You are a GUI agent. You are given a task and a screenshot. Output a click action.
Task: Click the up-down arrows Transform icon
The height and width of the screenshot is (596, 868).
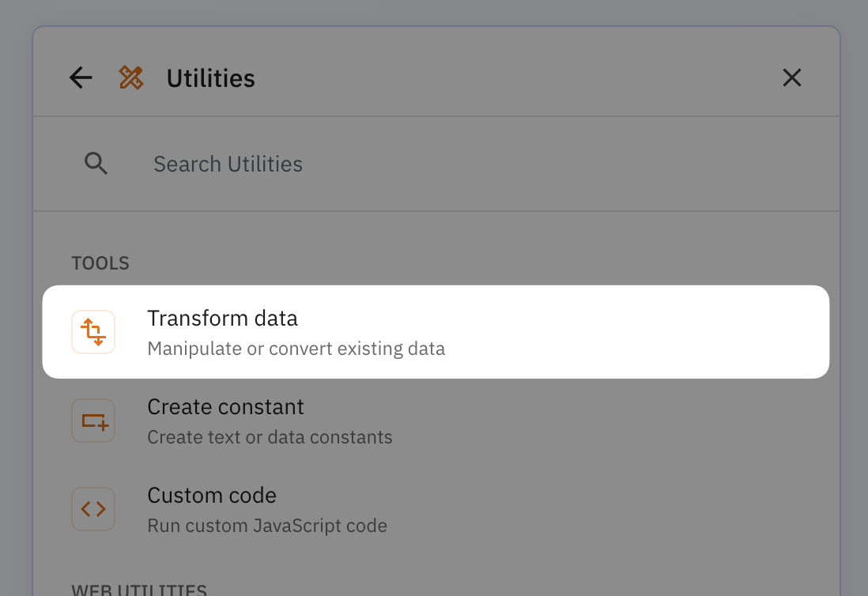tap(93, 331)
